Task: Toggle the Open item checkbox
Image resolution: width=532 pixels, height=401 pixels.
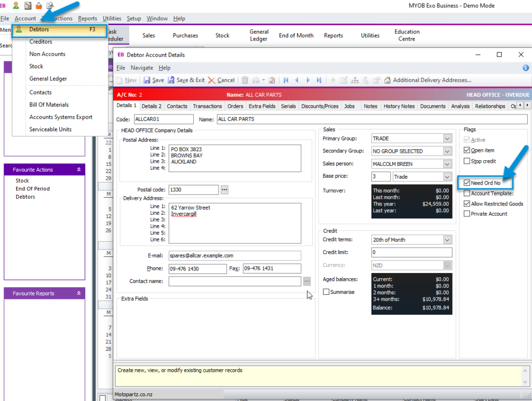Action: tap(467, 150)
